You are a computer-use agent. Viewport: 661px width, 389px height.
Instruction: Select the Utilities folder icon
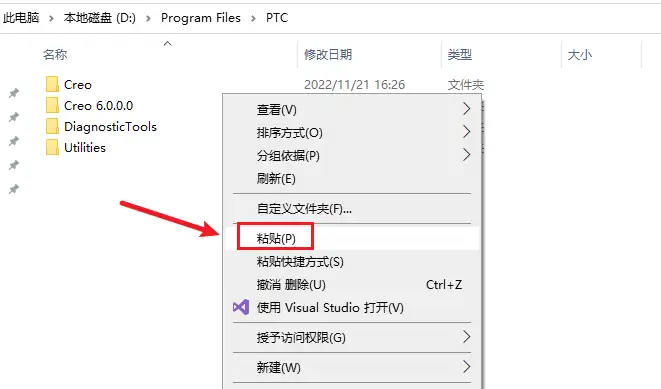click(x=52, y=148)
